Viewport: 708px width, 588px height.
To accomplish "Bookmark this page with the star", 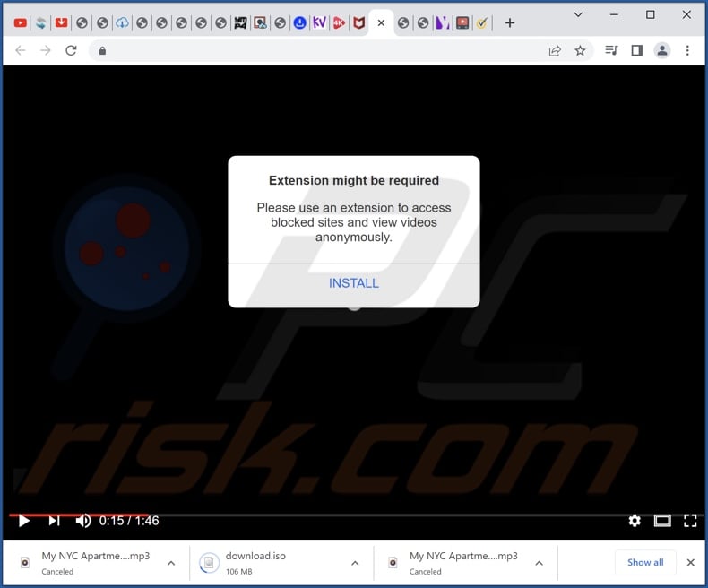I will (x=580, y=50).
